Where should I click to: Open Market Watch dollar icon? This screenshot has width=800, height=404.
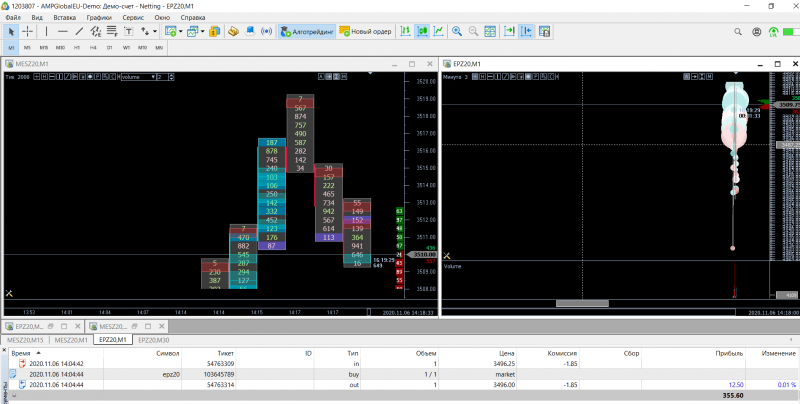[215, 32]
